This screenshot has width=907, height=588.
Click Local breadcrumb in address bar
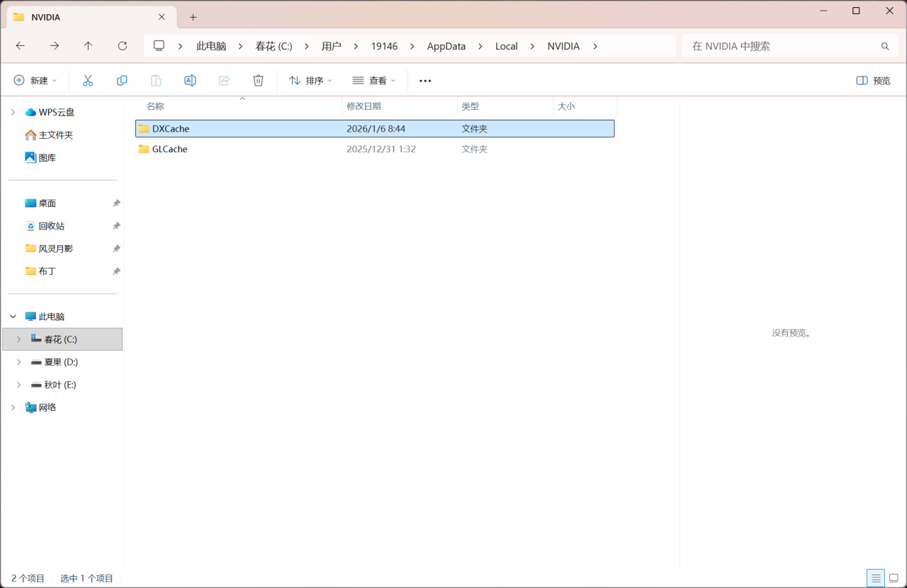pyautogui.click(x=507, y=46)
